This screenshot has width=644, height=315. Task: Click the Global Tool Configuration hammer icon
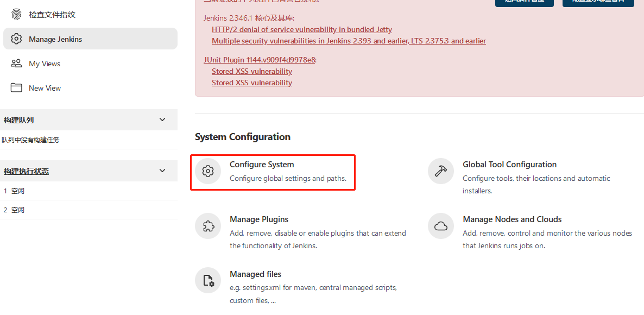(x=441, y=171)
